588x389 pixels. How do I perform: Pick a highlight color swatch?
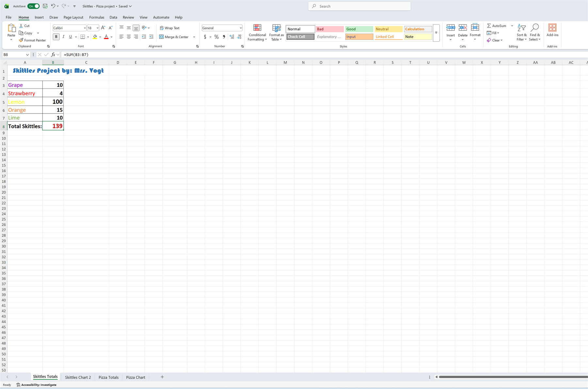[95, 37]
